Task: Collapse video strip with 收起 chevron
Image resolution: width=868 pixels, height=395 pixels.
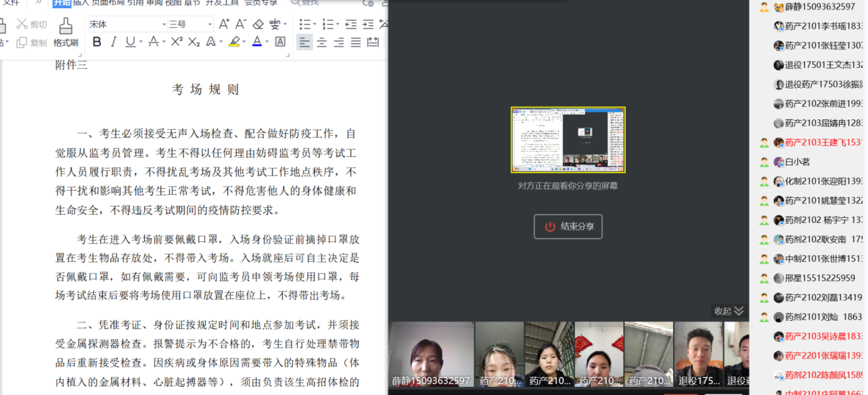Action: point(729,311)
